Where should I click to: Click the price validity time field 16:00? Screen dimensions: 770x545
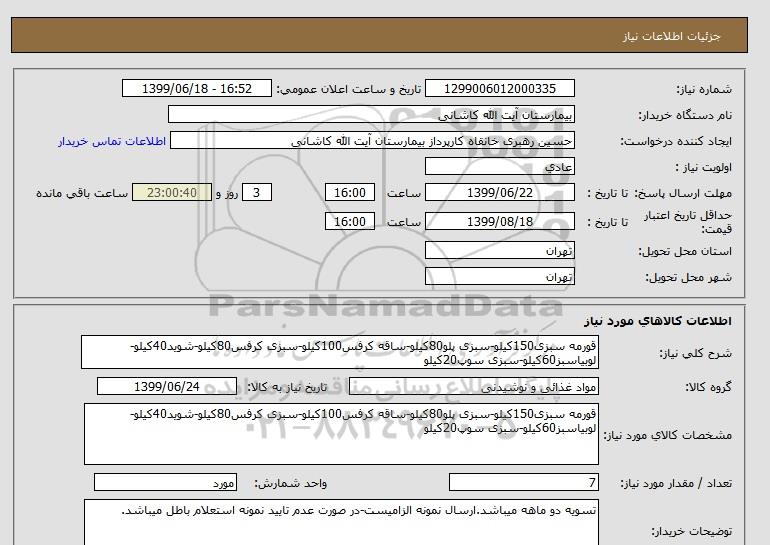coord(350,221)
